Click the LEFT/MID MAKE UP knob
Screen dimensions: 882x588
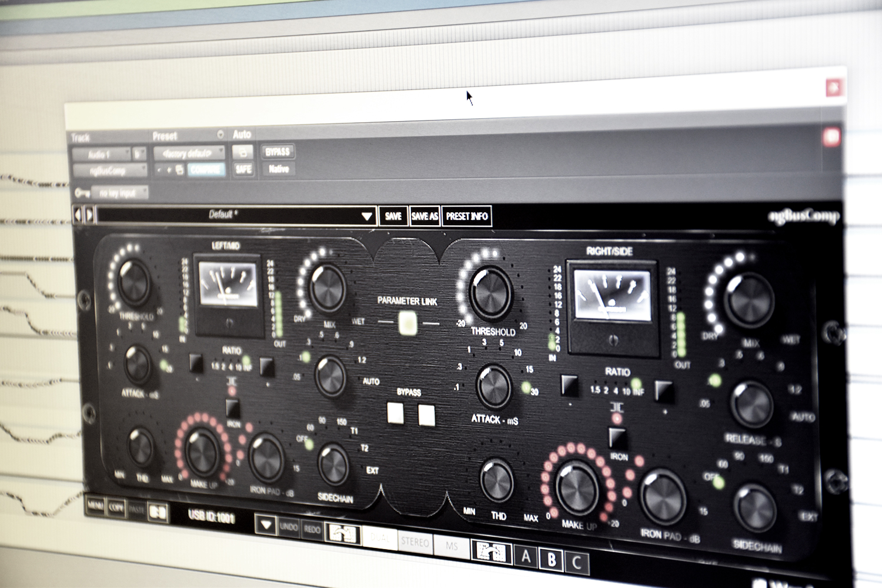[x=202, y=452]
